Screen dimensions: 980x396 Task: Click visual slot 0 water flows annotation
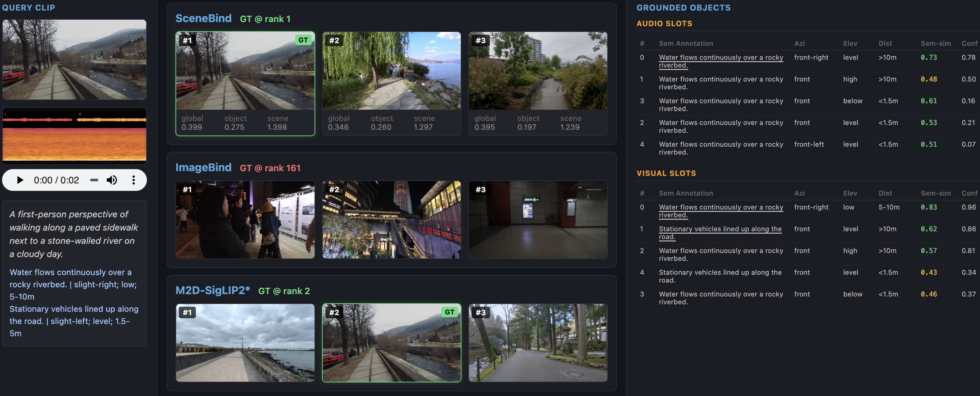(x=721, y=211)
